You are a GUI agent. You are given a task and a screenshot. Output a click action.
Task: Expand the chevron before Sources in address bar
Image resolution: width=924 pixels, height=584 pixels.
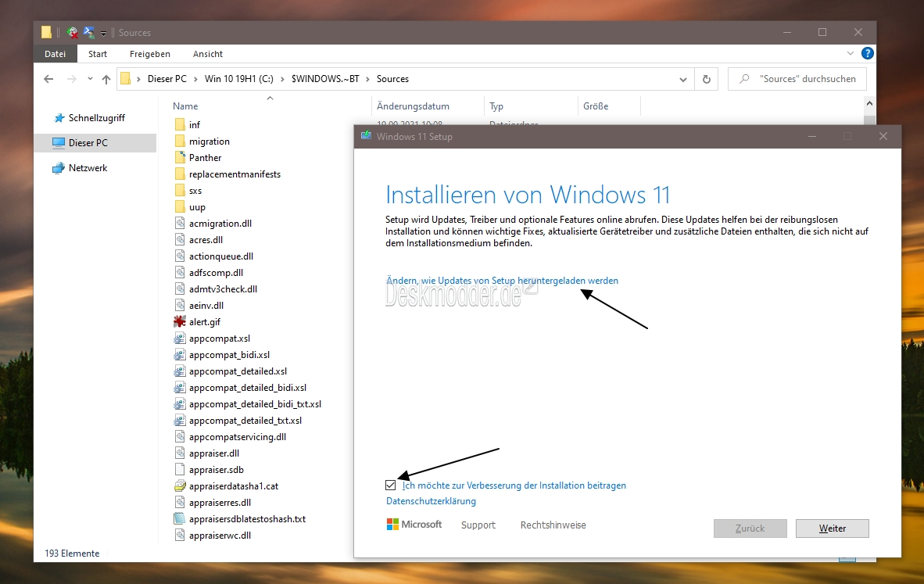(x=367, y=79)
